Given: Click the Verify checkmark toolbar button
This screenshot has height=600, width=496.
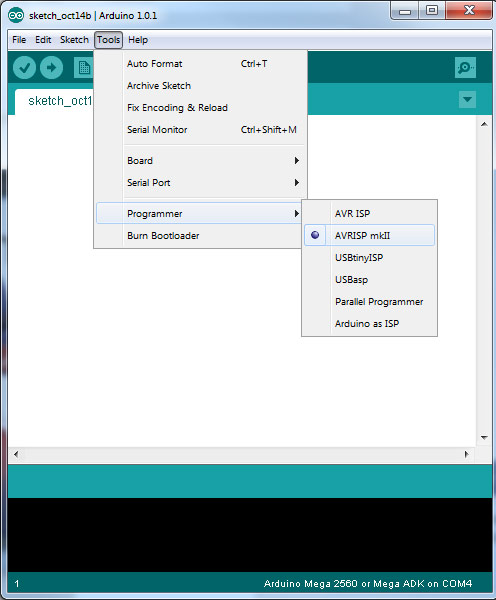Looking at the screenshot, I should point(24,68).
